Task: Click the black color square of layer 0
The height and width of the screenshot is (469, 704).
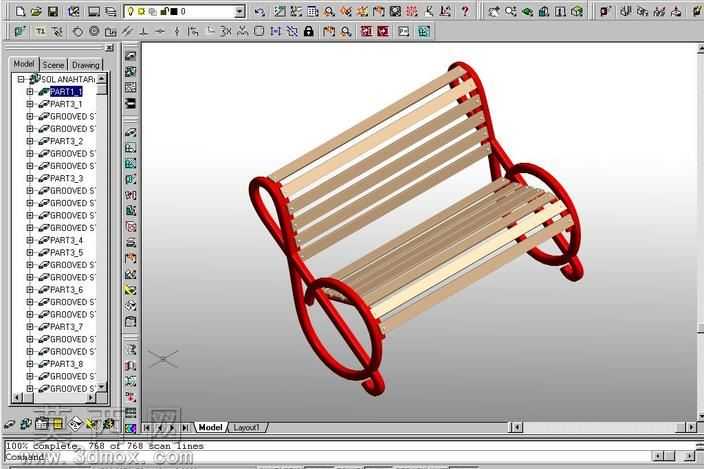Action: click(x=174, y=11)
